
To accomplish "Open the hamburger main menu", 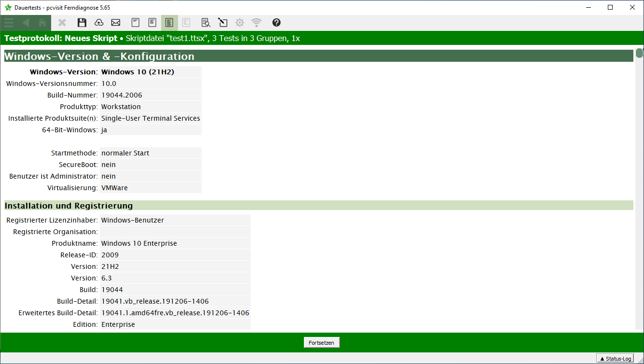I will click(9, 23).
